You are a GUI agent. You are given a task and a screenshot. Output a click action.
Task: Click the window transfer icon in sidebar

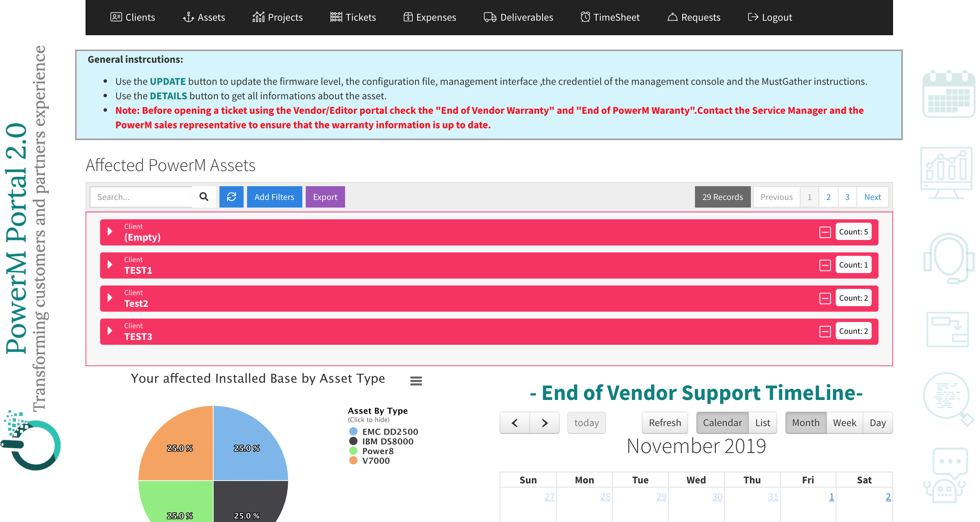click(x=947, y=329)
